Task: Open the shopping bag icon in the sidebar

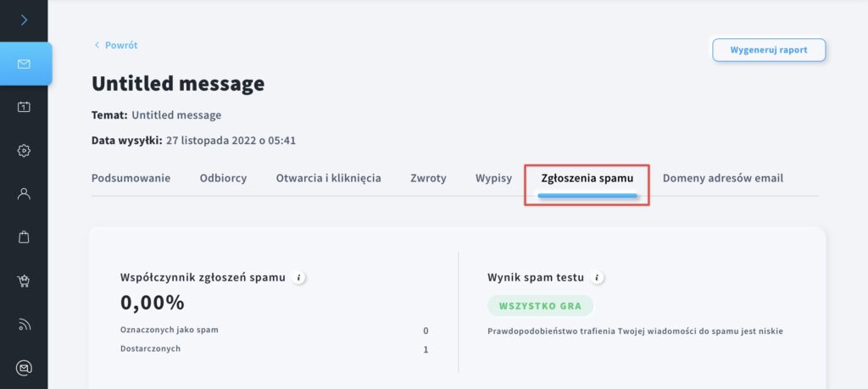Action: point(24,236)
